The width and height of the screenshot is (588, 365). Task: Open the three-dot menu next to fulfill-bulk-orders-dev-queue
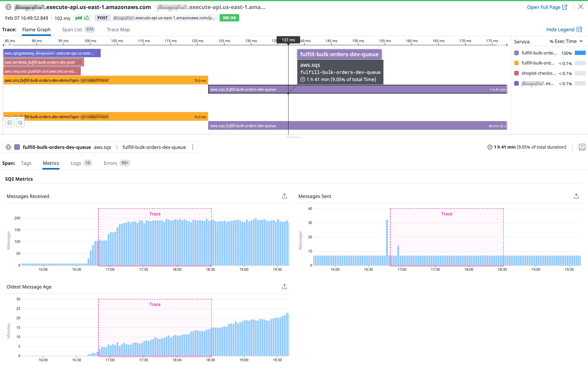(193, 147)
